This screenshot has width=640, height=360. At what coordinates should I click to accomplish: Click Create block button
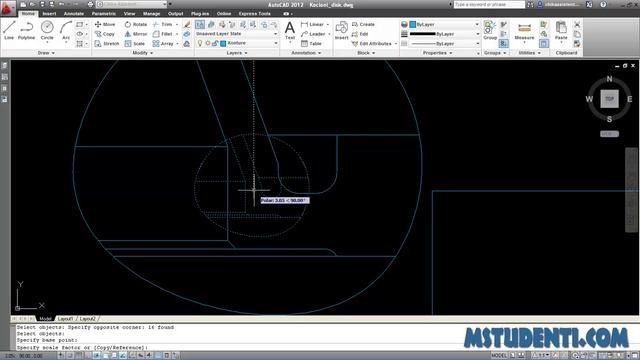pos(363,24)
